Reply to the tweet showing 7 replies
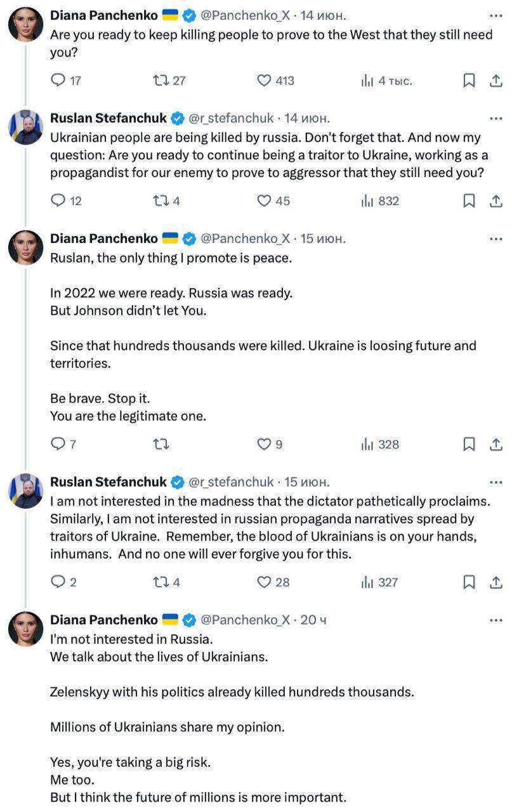The image size is (519, 812). [x=58, y=445]
